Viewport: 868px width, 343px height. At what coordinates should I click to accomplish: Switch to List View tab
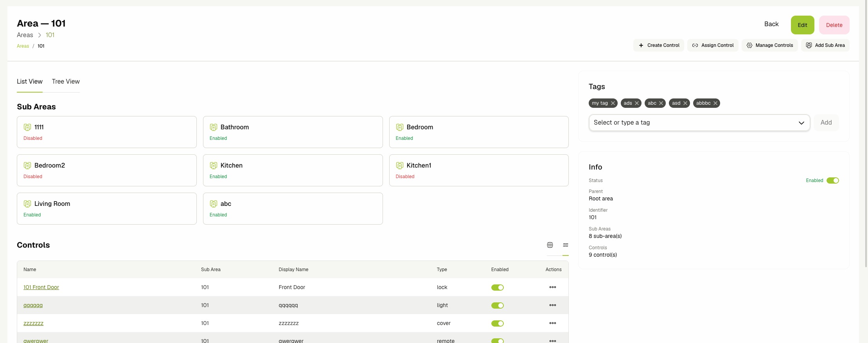[x=30, y=82]
